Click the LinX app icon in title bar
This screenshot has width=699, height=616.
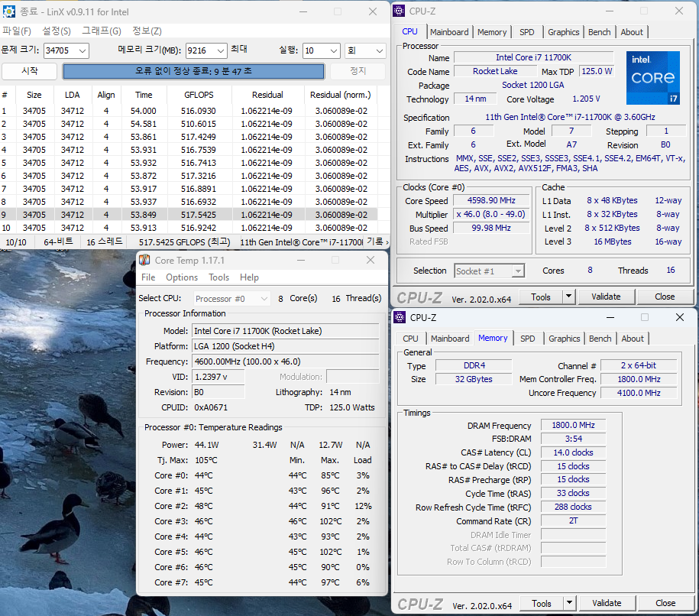tap(9, 11)
